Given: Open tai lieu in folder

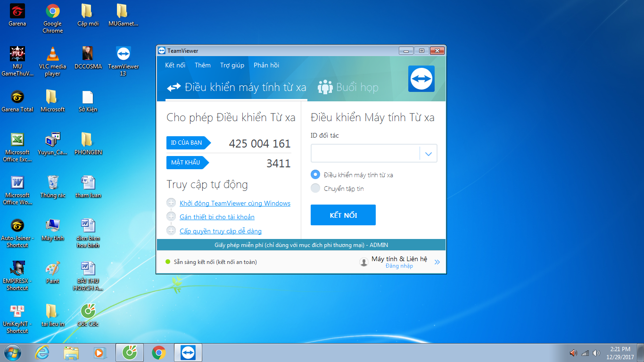Looking at the screenshot, I should point(52,315).
